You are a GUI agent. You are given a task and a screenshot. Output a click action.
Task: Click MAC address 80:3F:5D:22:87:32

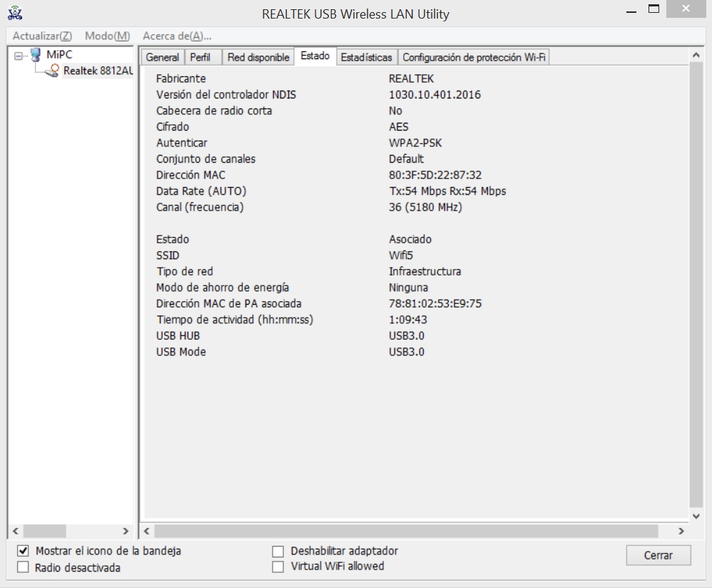[435, 175]
